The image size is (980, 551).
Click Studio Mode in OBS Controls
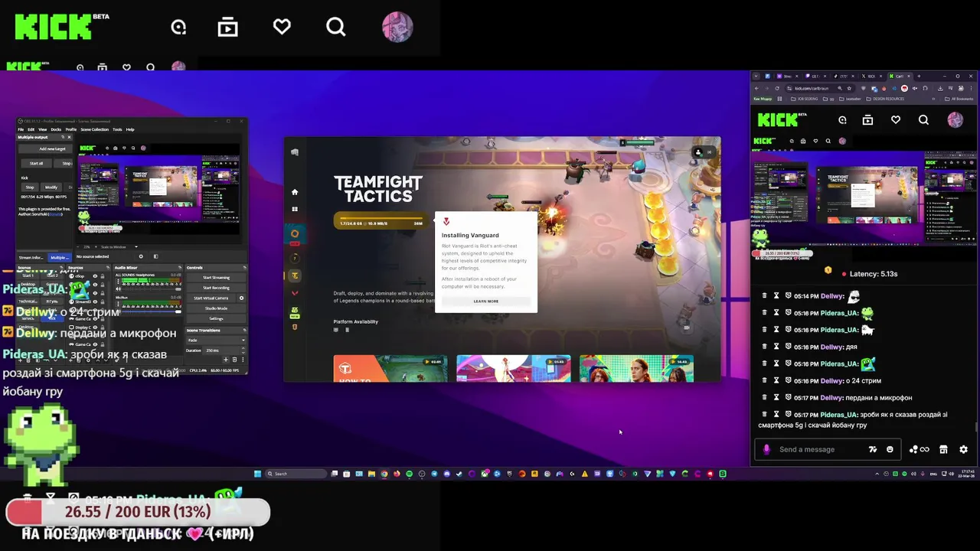click(x=216, y=308)
